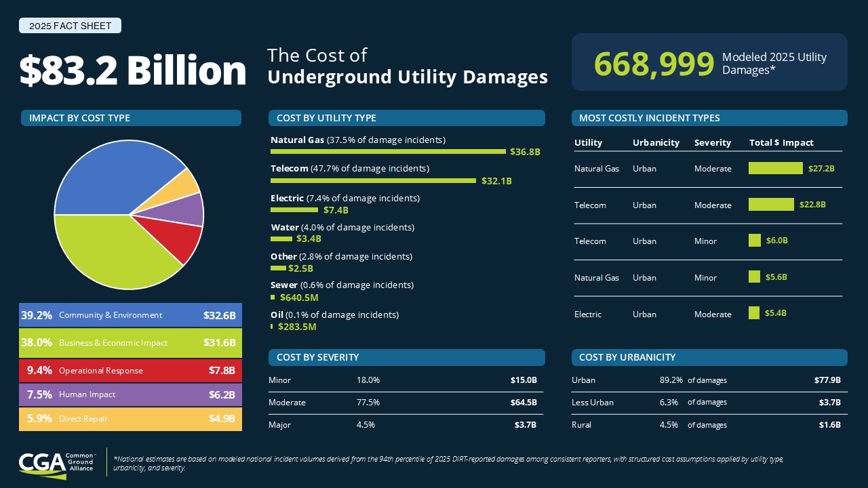Select the COST BY URBANICITY header
Viewport: 868px width, 488px height.
[709, 357]
